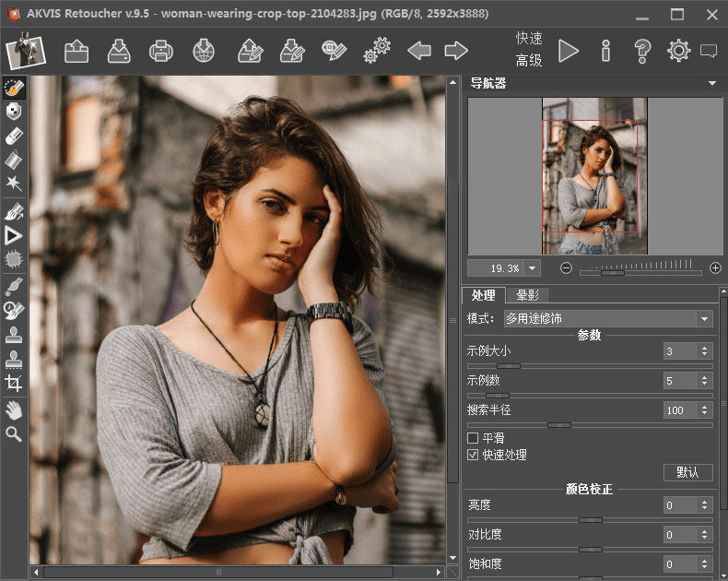Click the Print icon in the toolbar
Screen dimensions: 728x581
coord(160,51)
